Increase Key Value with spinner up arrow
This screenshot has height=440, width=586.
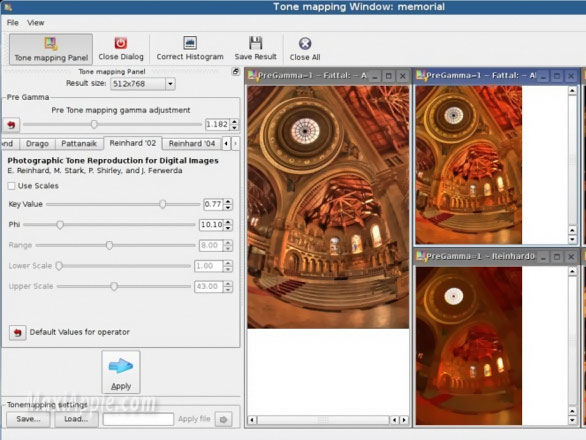228,201
